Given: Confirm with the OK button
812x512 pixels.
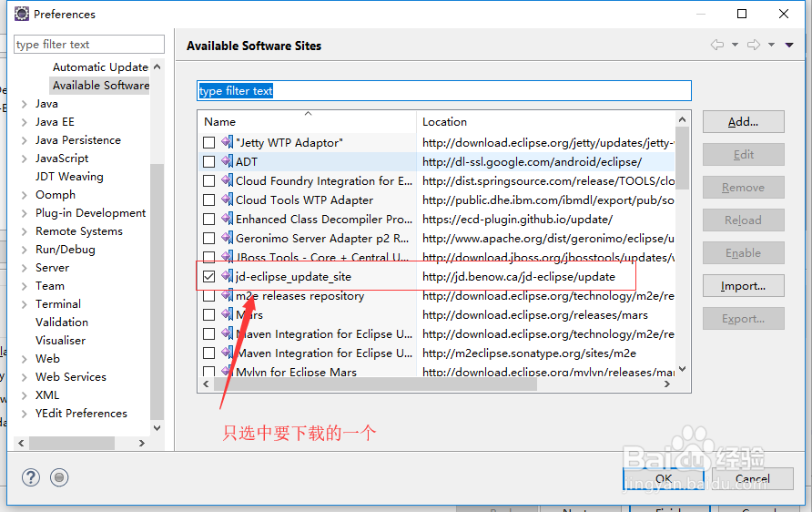Looking at the screenshot, I should tap(664, 478).
